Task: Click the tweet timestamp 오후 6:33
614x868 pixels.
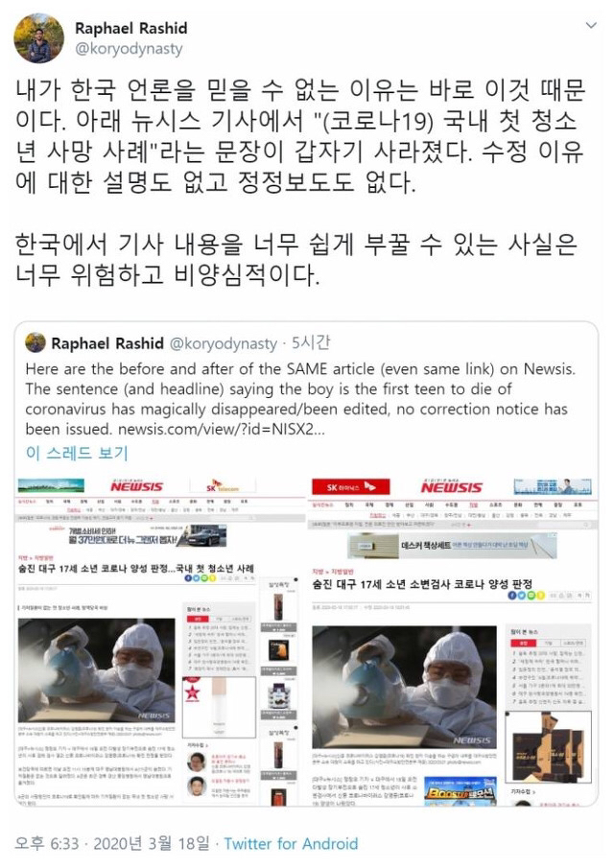Action: 47,844
